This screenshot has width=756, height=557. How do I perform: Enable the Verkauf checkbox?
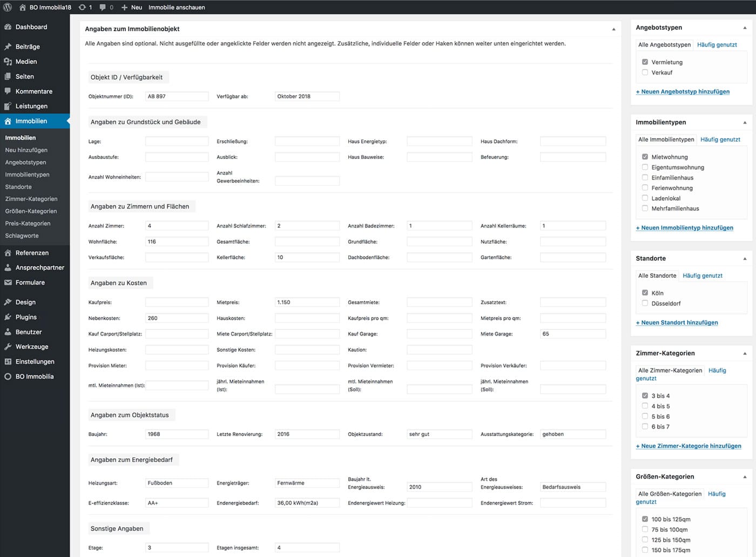click(645, 72)
